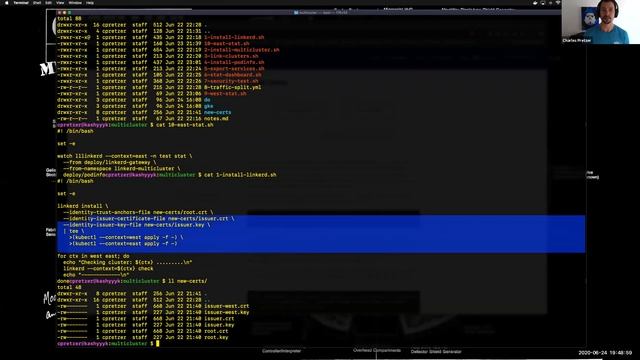This screenshot has height=360, width=640.
Task: Click the 'll new-certs/' command
Action: (x=188, y=281)
